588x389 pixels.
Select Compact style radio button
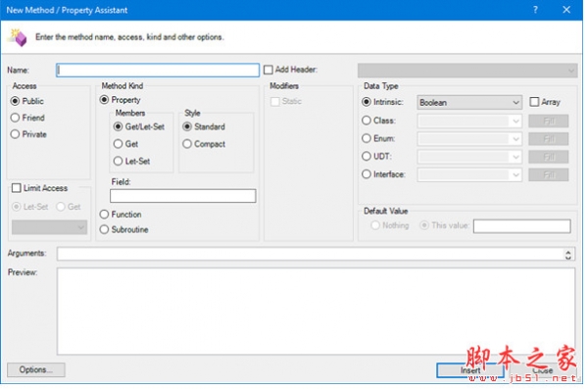[187, 144]
